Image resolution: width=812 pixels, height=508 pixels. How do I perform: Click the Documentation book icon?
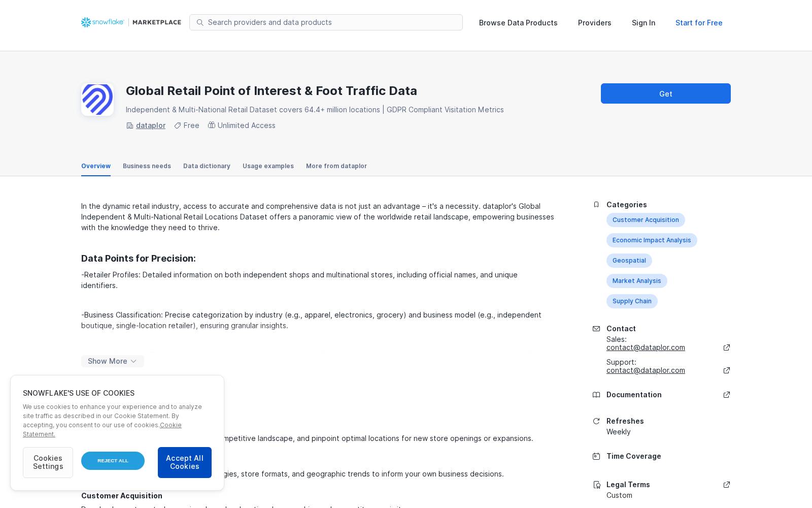(596, 395)
